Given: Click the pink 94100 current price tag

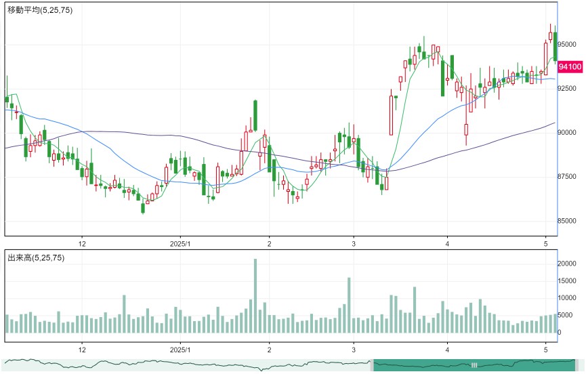Looking at the screenshot, I should pyautogui.click(x=570, y=67).
